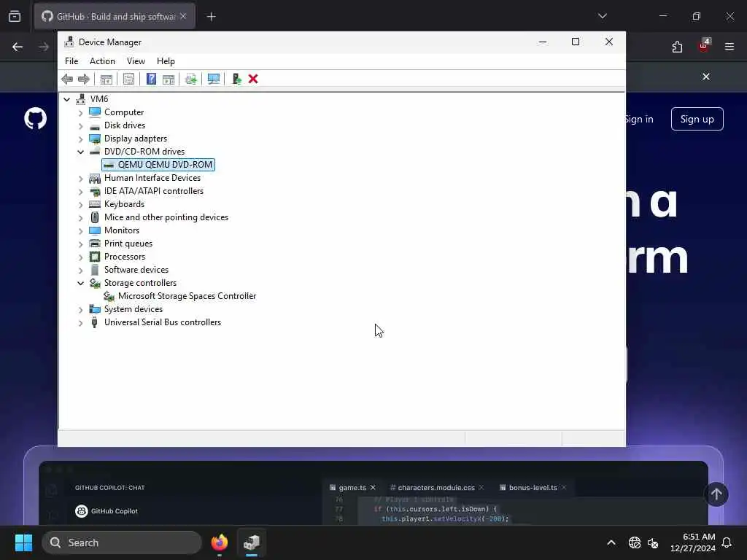This screenshot has height=560, width=747.
Task: Open the Help menu
Action: [166, 61]
